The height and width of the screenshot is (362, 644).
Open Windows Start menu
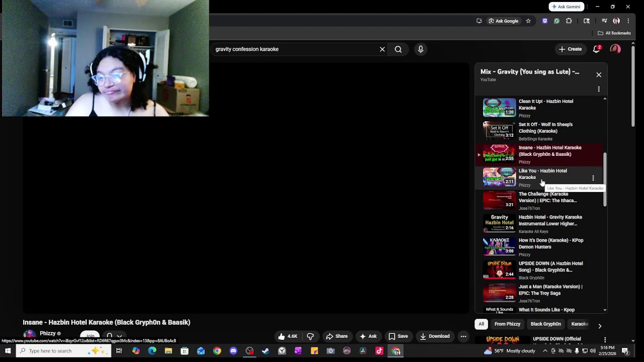pos(8,351)
